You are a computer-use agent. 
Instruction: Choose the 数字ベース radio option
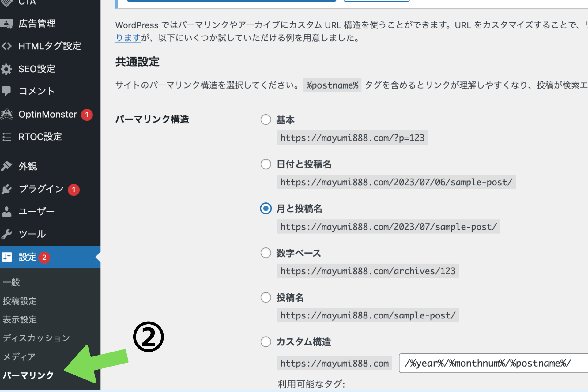pyautogui.click(x=266, y=253)
